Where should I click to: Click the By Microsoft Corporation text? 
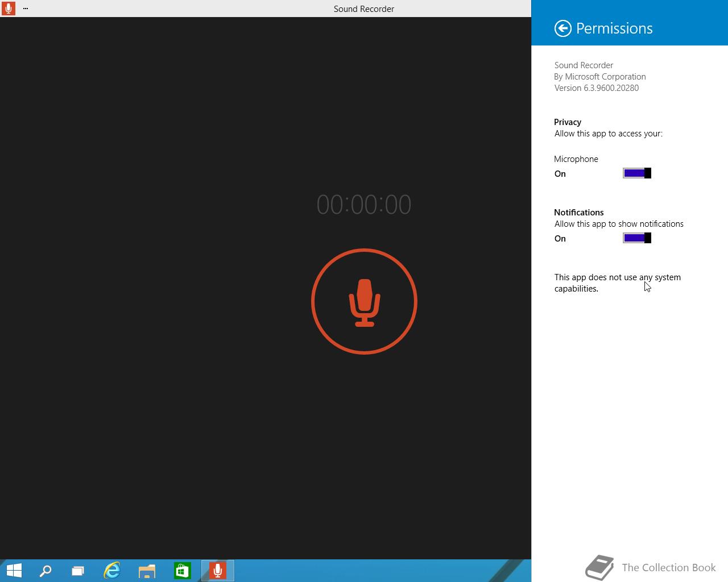coord(600,77)
